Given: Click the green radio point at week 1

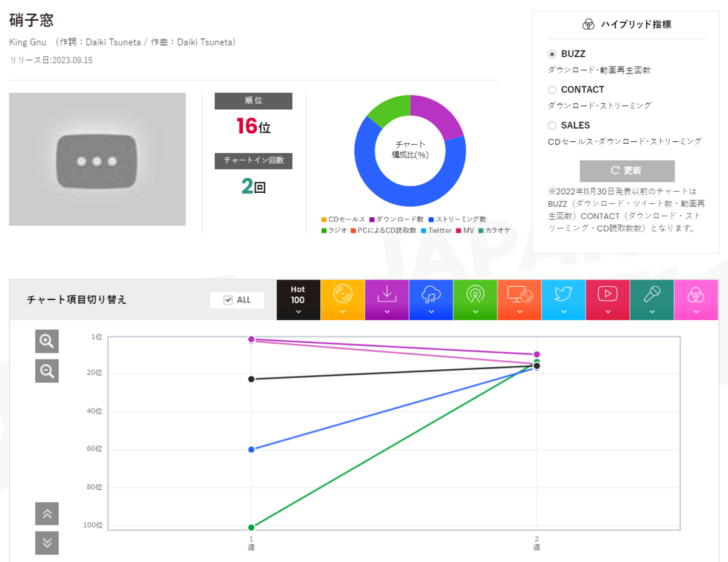Looking at the screenshot, I should point(251,527).
